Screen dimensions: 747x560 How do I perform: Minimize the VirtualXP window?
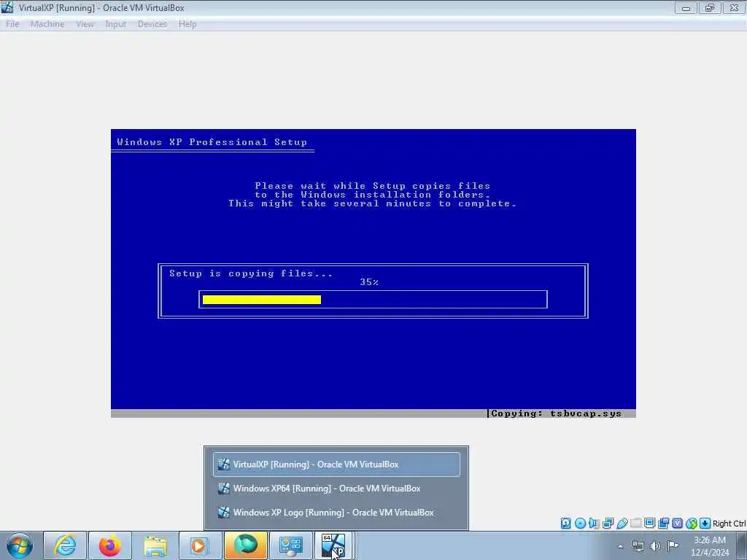[686, 7]
